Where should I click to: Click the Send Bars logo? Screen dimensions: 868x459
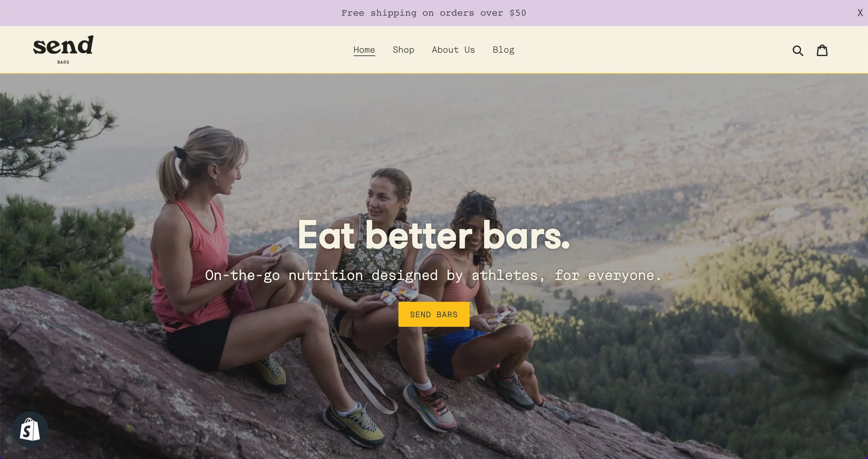(63, 50)
